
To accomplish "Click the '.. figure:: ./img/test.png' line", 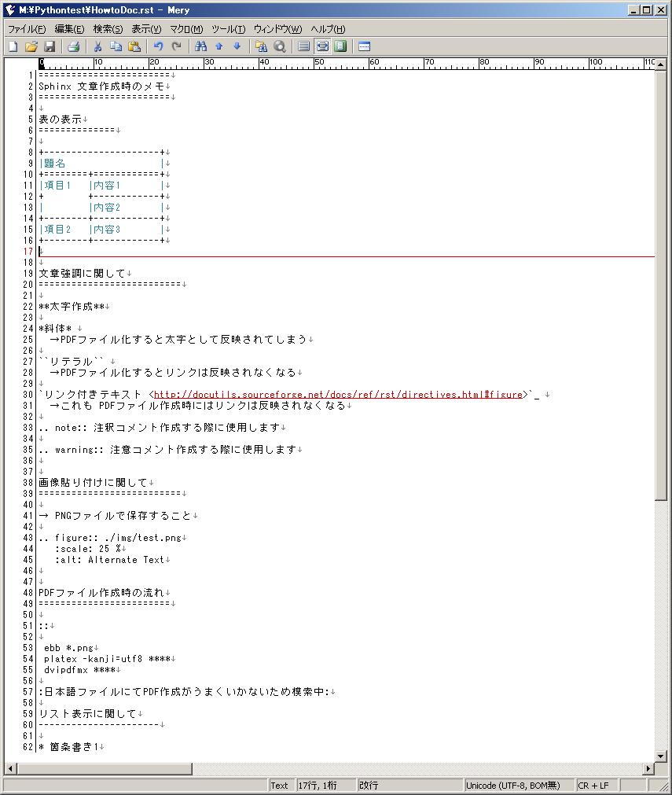I will tap(110, 537).
